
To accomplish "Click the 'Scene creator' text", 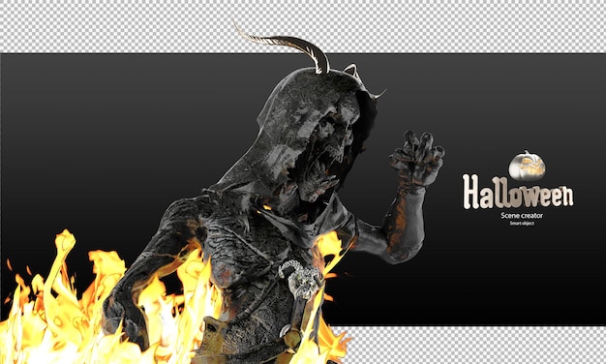I will (x=522, y=216).
